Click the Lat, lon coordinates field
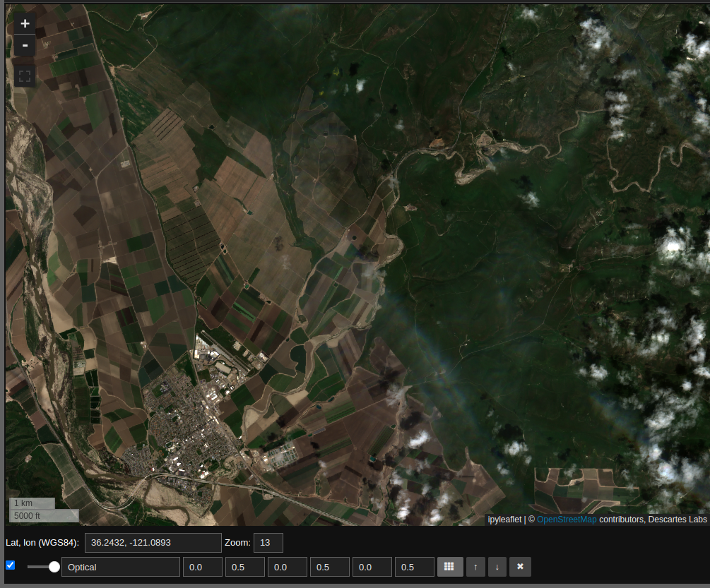This screenshot has width=710, height=588. coord(153,543)
